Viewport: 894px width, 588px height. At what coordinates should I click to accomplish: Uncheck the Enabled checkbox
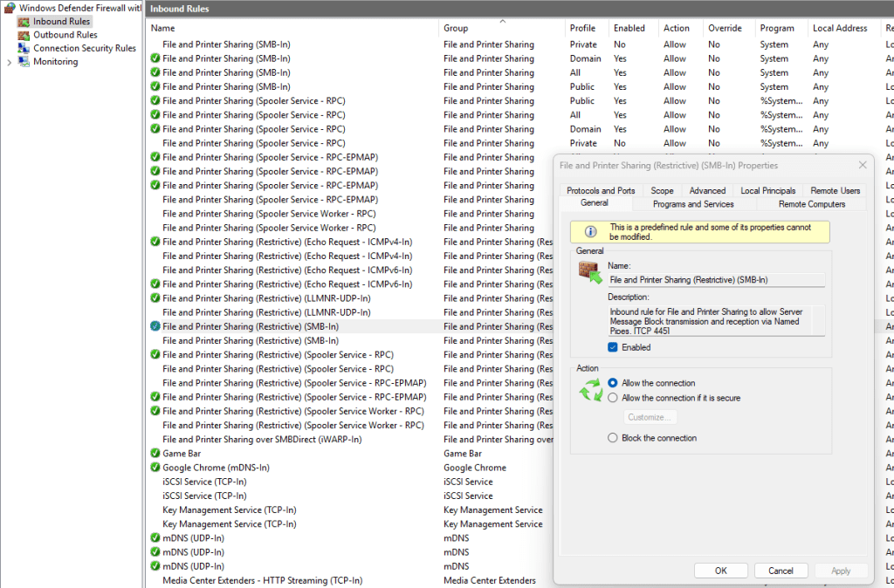613,347
